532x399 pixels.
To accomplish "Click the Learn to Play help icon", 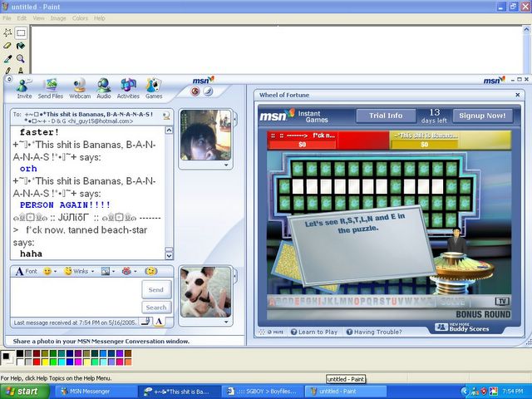I will tap(293, 332).
